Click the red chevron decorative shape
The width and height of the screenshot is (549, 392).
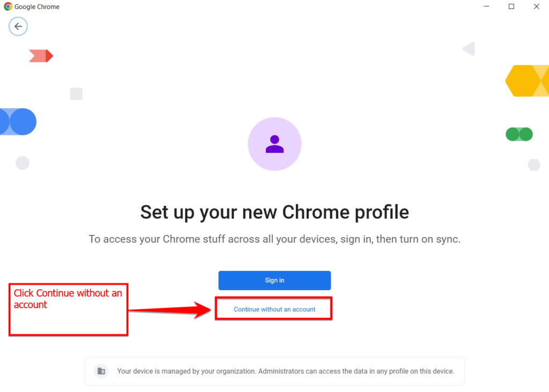click(41, 56)
